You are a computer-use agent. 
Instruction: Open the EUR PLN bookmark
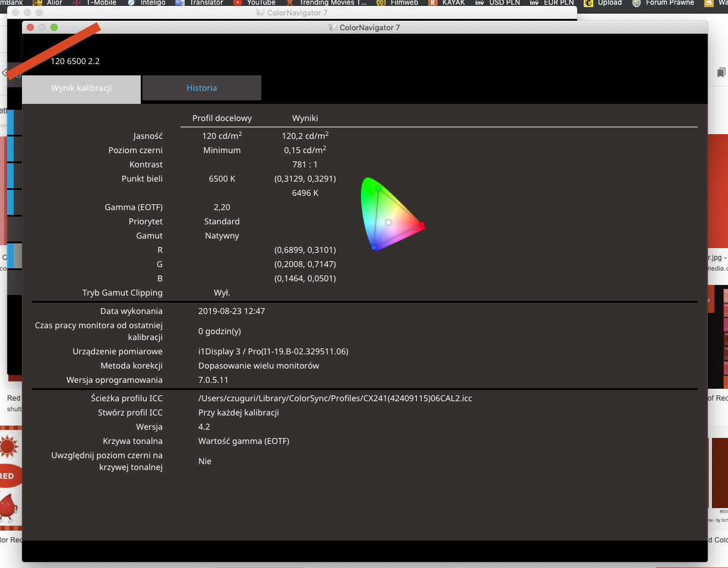[558, 3]
